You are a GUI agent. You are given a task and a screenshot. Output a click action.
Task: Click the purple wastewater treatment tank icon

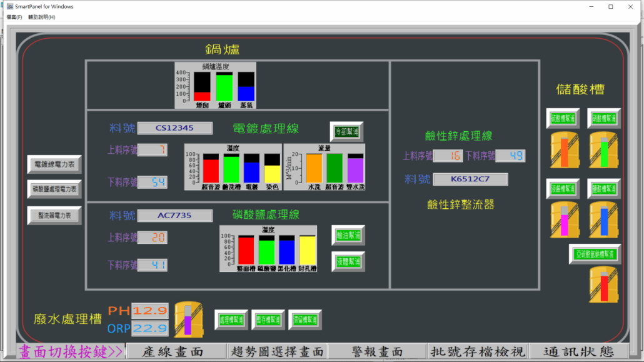click(188, 318)
